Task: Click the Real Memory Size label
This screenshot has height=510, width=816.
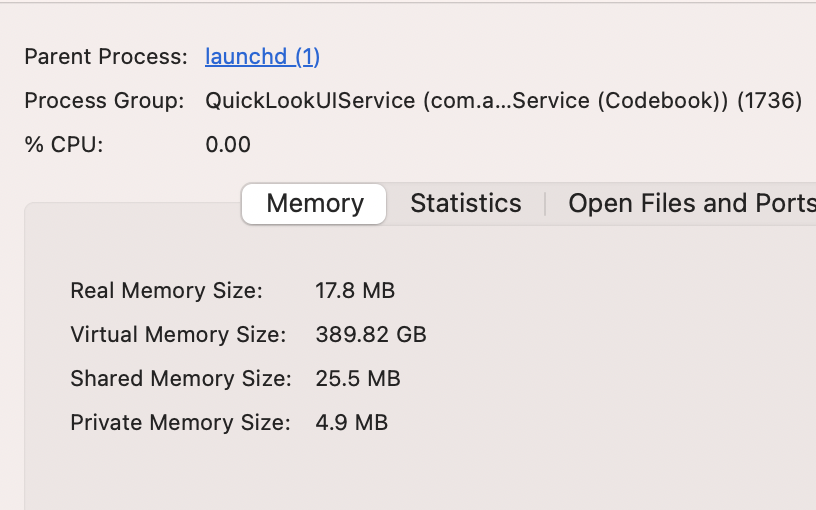Action: pyautogui.click(x=166, y=291)
